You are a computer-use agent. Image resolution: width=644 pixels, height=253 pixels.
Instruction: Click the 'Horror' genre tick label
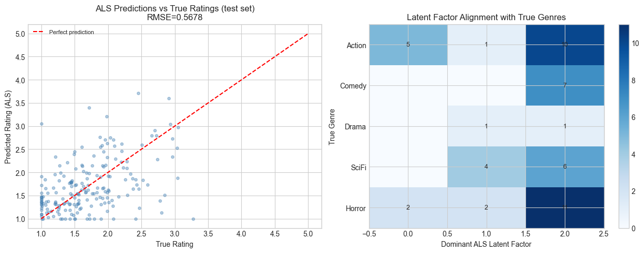tap(355, 208)
